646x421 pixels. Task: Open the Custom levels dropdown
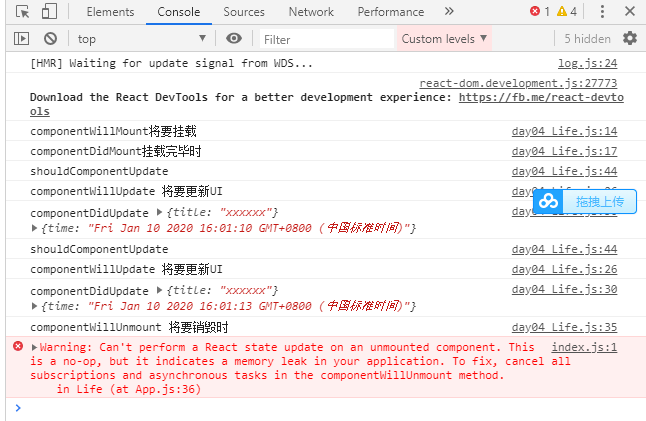point(444,39)
